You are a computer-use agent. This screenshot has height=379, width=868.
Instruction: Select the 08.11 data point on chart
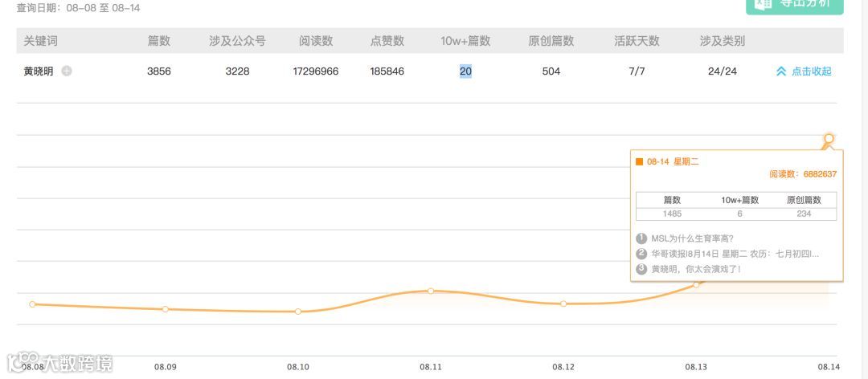tap(431, 291)
